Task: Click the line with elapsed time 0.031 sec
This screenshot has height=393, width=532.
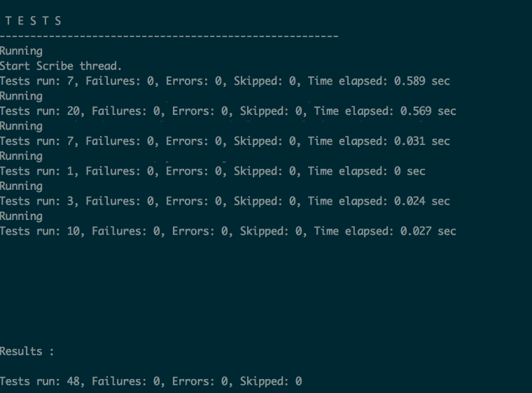Action: pos(225,141)
